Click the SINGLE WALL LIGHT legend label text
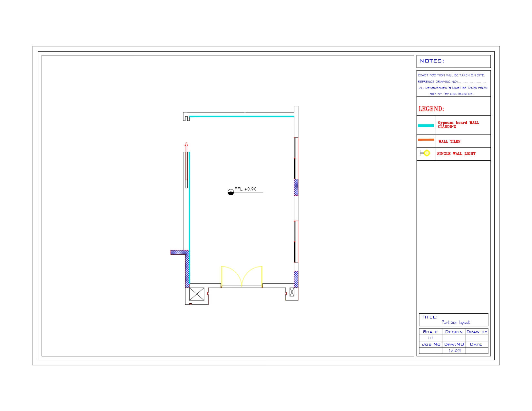The height and width of the screenshot is (411, 532). [x=456, y=154]
